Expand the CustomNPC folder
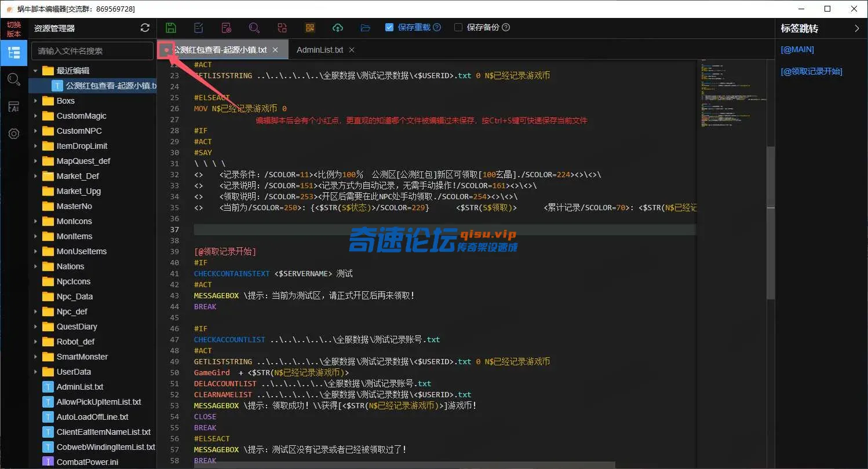The image size is (868, 469). [35, 131]
